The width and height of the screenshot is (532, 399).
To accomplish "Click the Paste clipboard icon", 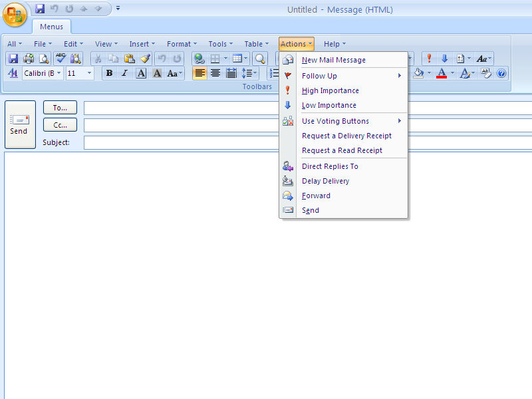I will [129, 59].
